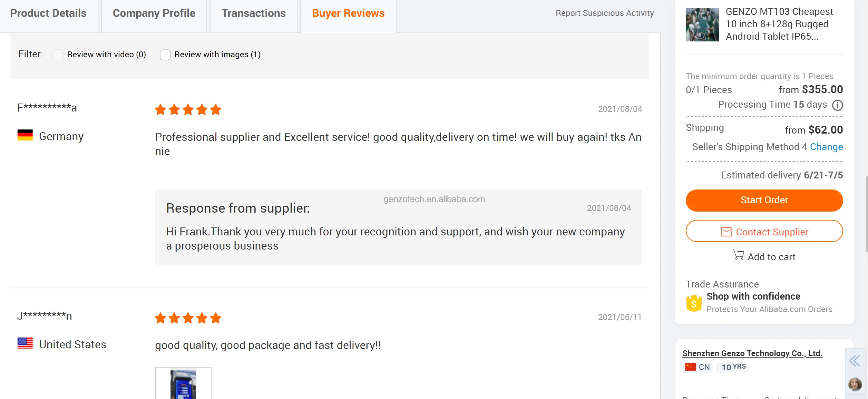Click Report Suspicious Activity link
This screenshot has height=399, width=868.
[605, 13]
